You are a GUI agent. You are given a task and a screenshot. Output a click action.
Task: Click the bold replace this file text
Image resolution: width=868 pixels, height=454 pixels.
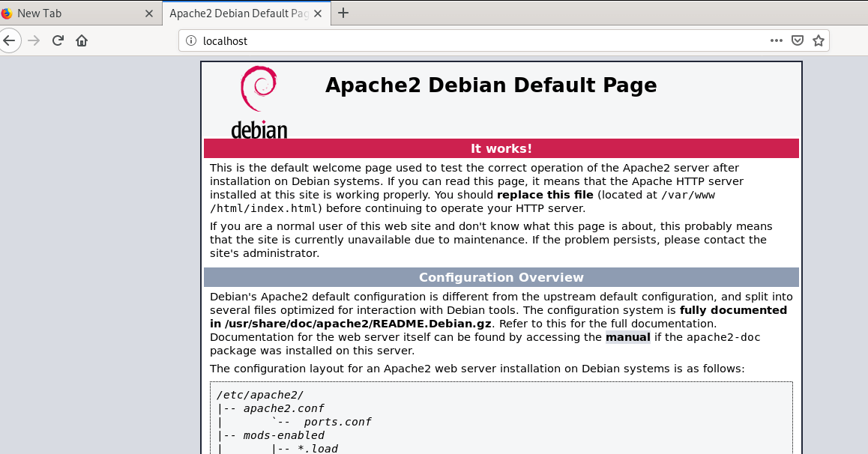click(x=545, y=195)
